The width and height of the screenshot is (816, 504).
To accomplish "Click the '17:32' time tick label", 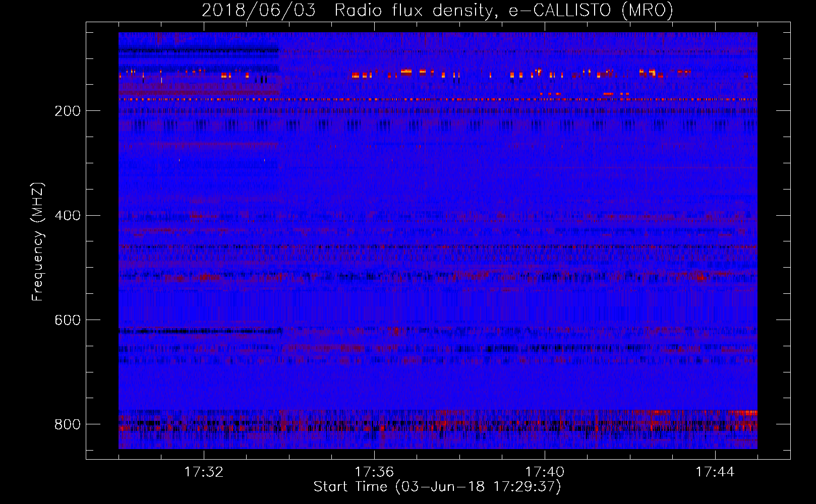I will tap(204, 472).
